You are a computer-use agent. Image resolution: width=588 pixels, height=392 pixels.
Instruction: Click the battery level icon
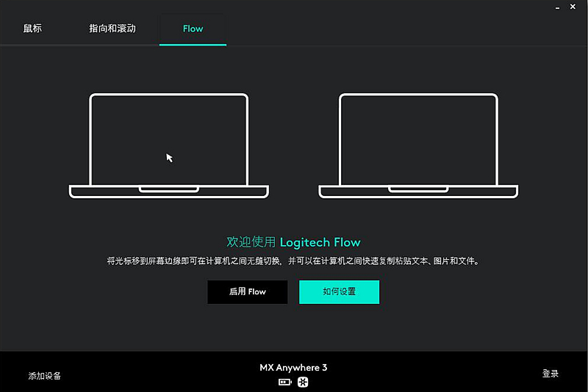point(285,382)
